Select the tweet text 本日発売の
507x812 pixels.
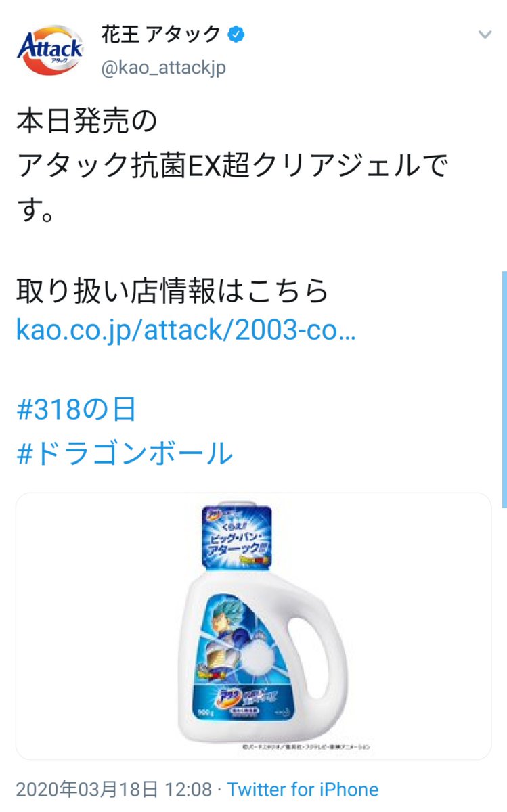(87, 121)
